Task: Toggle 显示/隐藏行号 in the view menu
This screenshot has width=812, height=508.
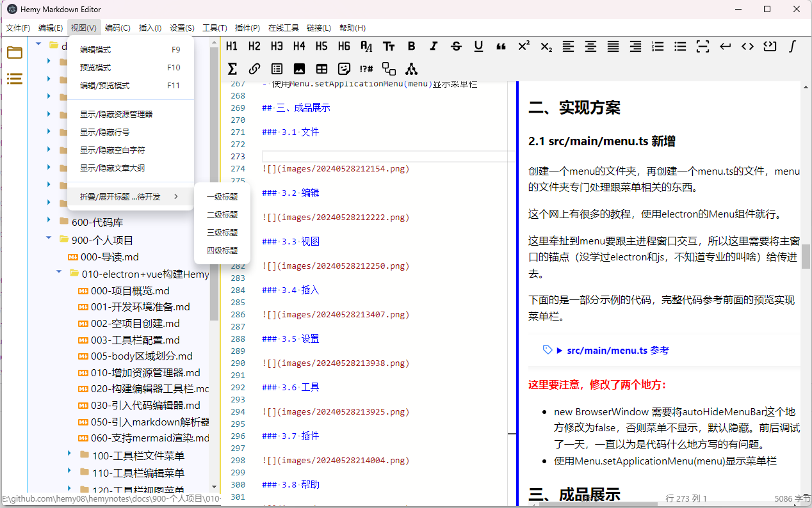Action: 104,132
